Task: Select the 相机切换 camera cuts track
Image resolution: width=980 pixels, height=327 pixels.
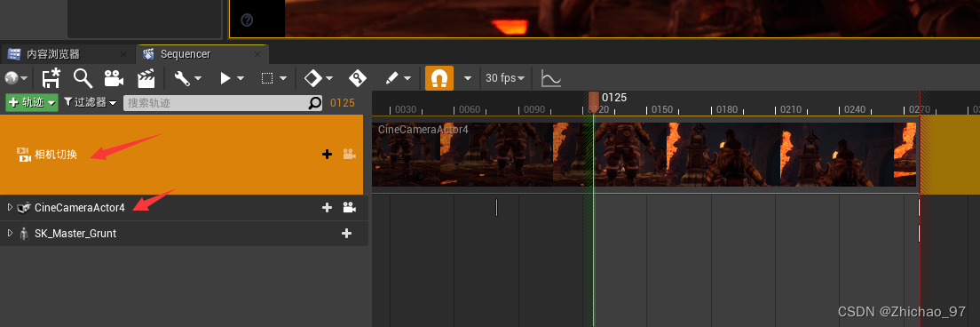Action: [x=181, y=155]
